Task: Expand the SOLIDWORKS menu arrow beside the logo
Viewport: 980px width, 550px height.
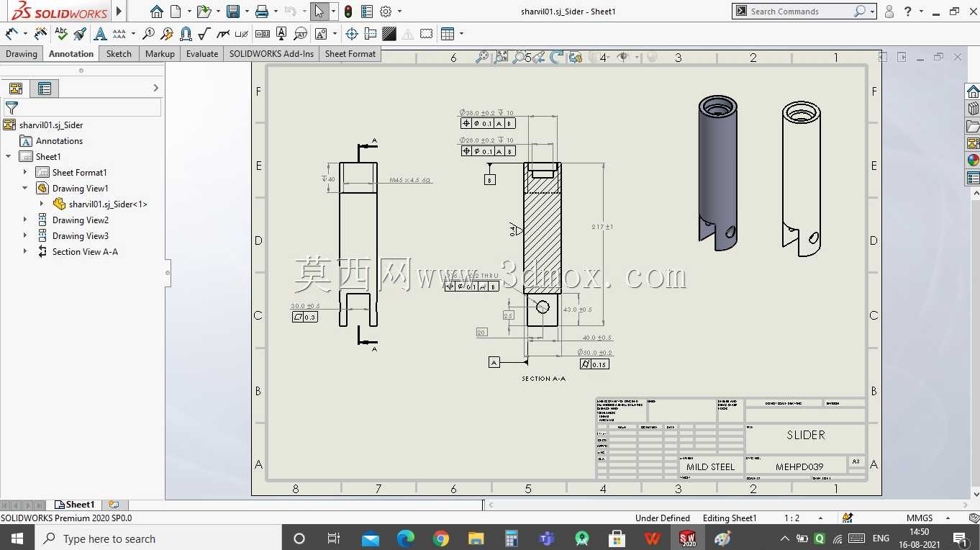Action: (x=119, y=12)
